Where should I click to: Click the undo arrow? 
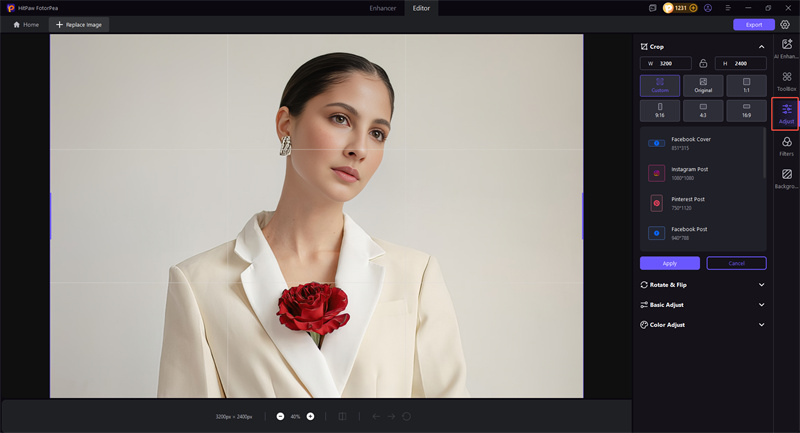coord(376,417)
